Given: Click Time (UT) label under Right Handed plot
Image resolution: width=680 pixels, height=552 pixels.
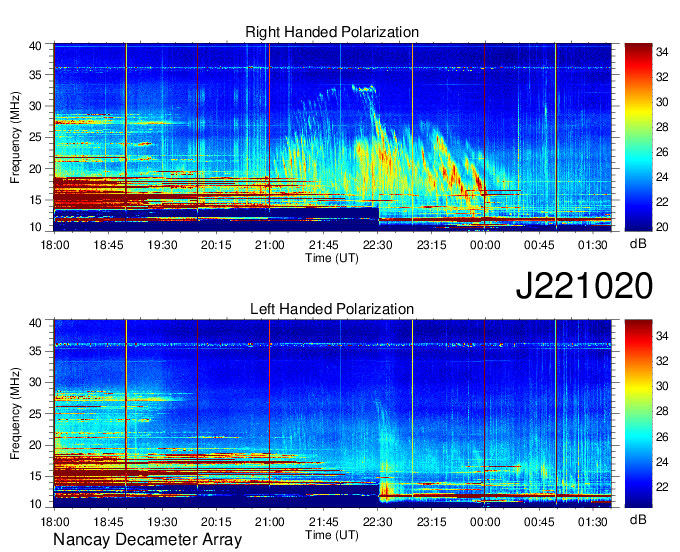Looking at the screenshot, I should (332, 258).
